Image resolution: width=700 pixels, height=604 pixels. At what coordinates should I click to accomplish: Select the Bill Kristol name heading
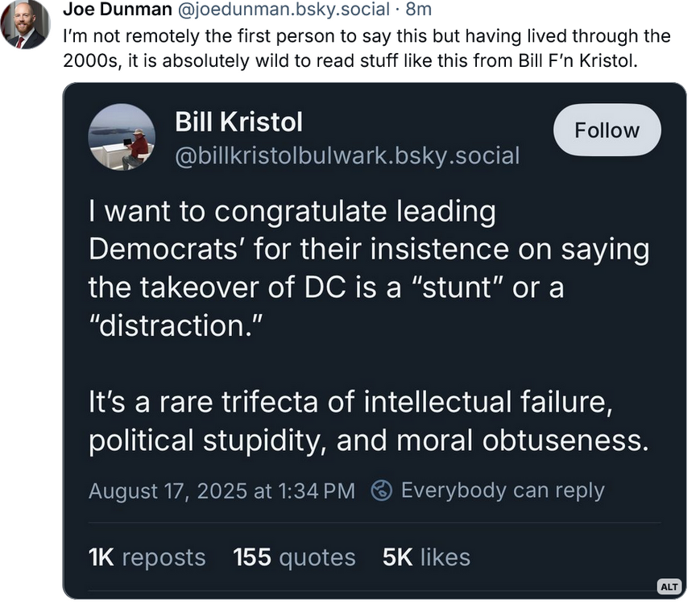coord(238,122)
